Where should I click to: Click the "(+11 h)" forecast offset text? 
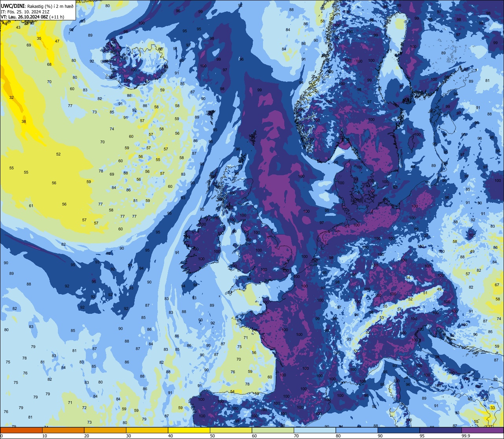tap(57, 17)
